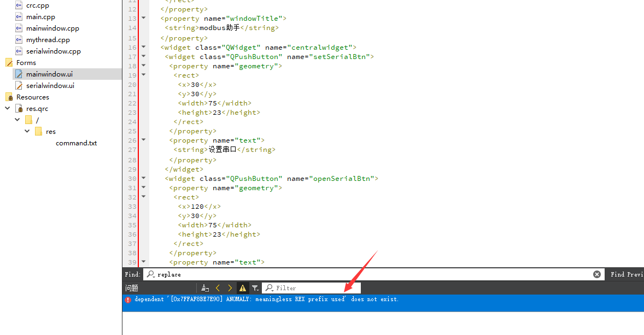
Task: Click the mainwindow.cpp file icon
Action: pos(17,28)
